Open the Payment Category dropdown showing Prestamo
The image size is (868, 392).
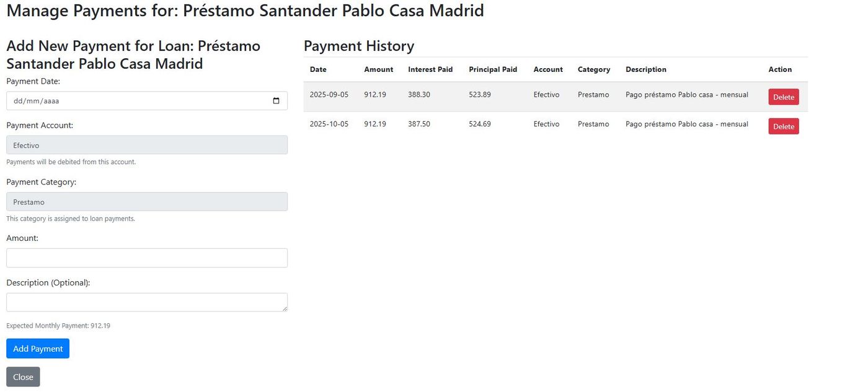[x=146, y=201]
